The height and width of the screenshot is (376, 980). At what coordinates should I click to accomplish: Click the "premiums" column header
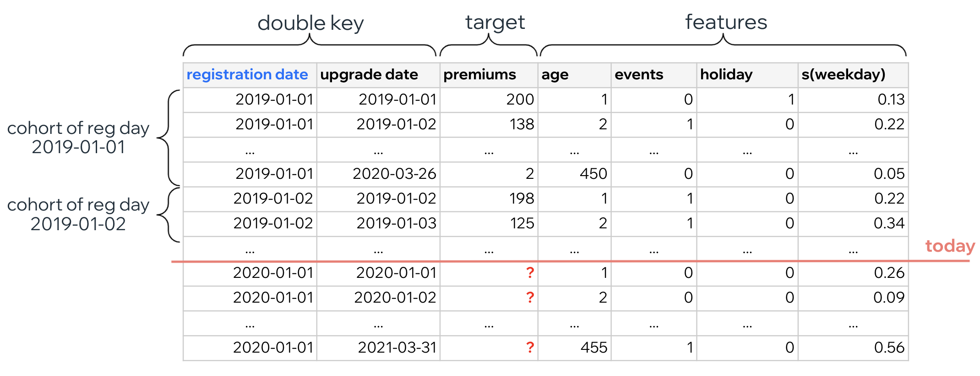tap(479, 75)
